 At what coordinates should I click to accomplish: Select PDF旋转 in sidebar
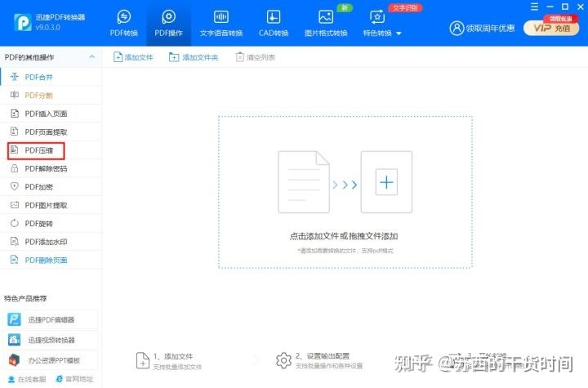point(38,223)
